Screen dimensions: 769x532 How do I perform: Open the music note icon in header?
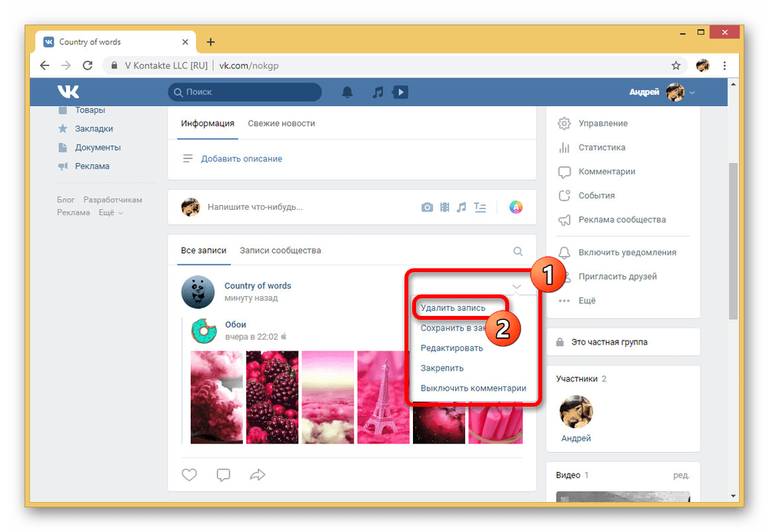point(378,92)
